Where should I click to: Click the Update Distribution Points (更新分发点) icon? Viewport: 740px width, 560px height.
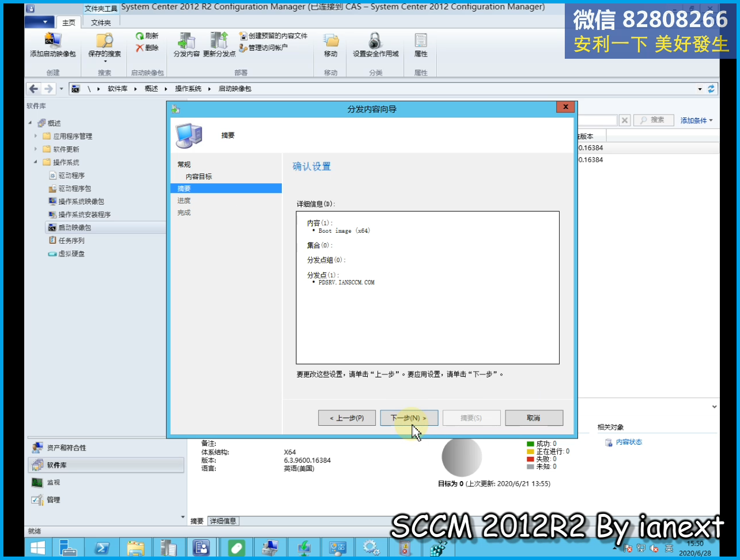pos(219,45)
